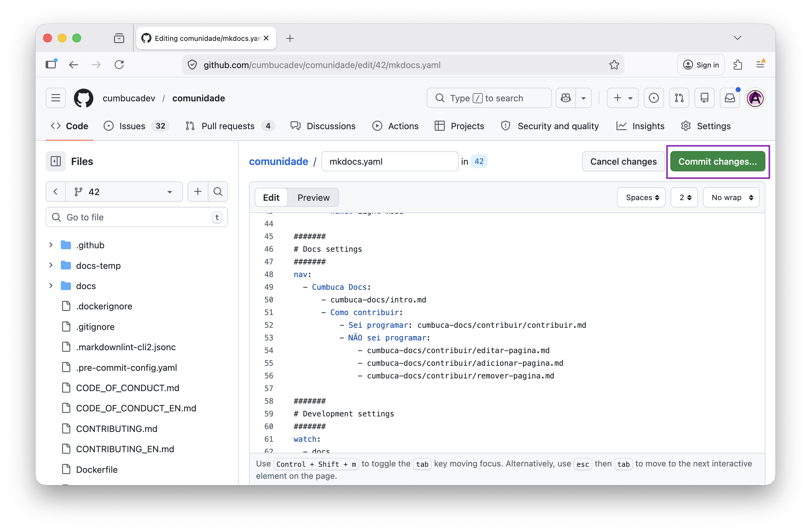Open CODE_OF_CONDUCT_EN.md file

point(136,408)
